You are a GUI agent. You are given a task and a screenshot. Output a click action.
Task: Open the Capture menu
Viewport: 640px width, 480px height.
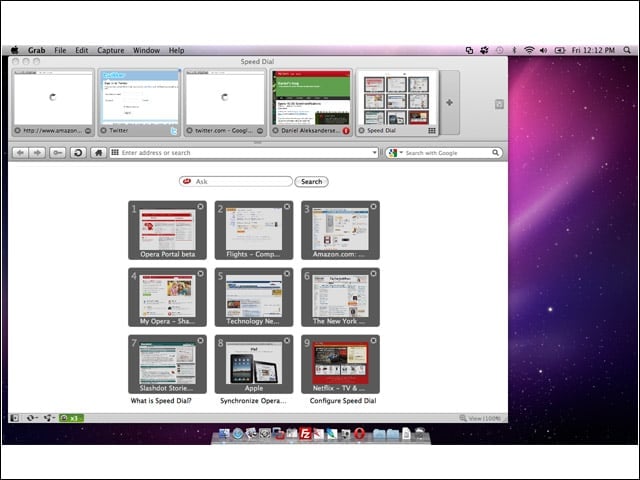111,50
